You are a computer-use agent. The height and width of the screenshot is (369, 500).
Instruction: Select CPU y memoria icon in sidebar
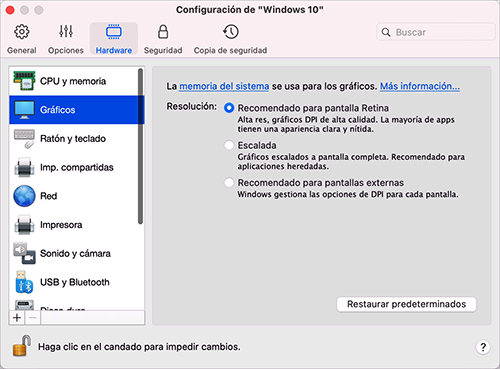(x=24, y=81)
